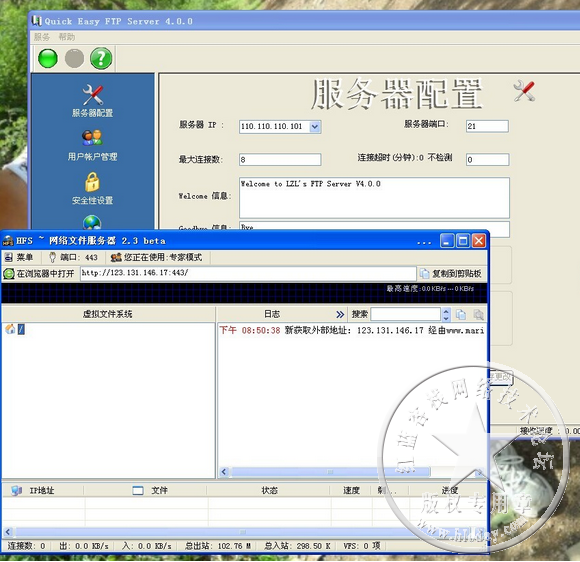Click 总出站: 102.76 M in status bar
The image size is (580, 562).
(x=218, y=546)
